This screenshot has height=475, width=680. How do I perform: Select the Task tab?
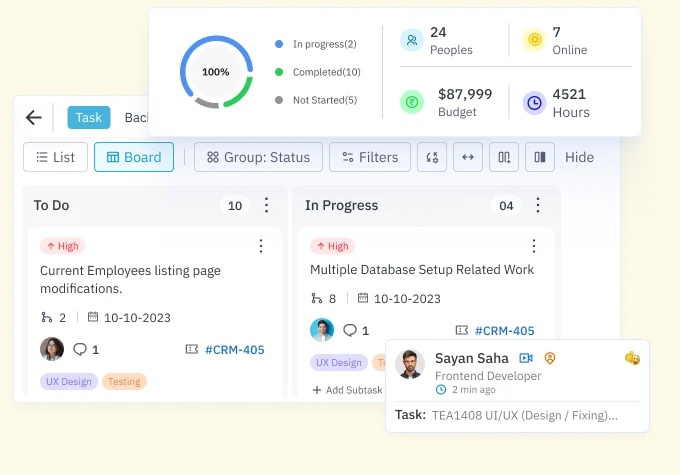pyautogui.click(x=89, y=118)
